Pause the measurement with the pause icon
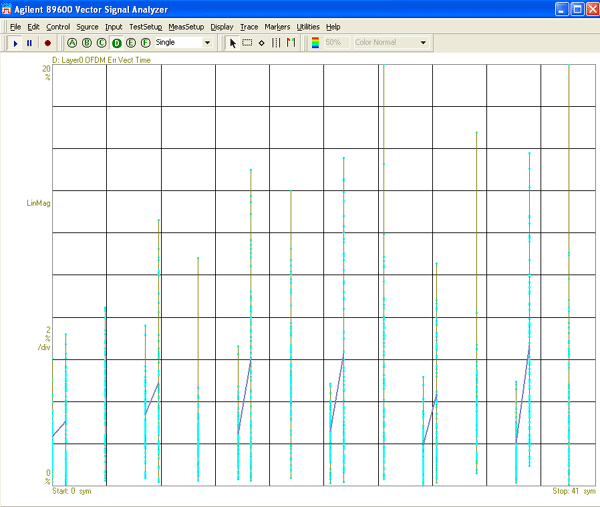 (x=30, y=43)
